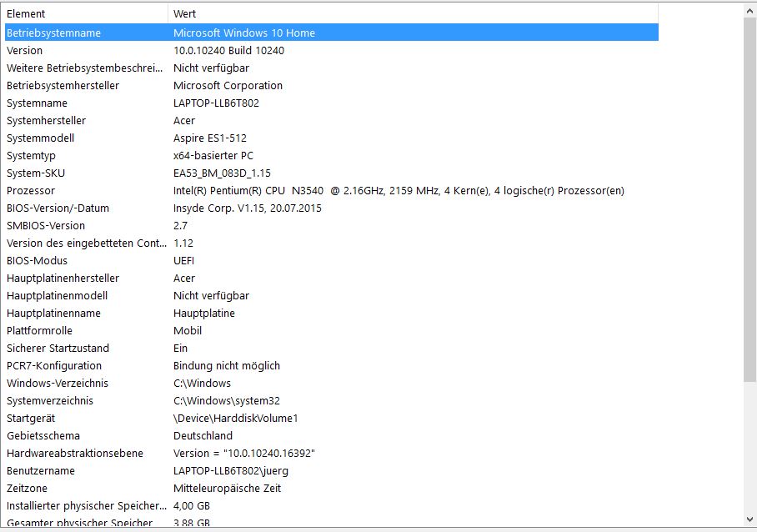Select the Systemname row label
Screen dimensions: 757x532
tap(37, 103)
